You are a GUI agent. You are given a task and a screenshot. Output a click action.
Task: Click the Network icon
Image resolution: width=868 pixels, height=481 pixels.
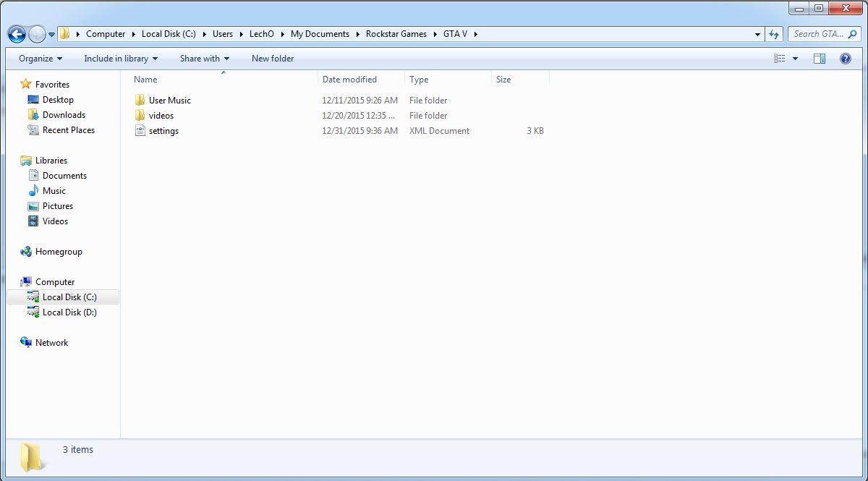point(26,343)
